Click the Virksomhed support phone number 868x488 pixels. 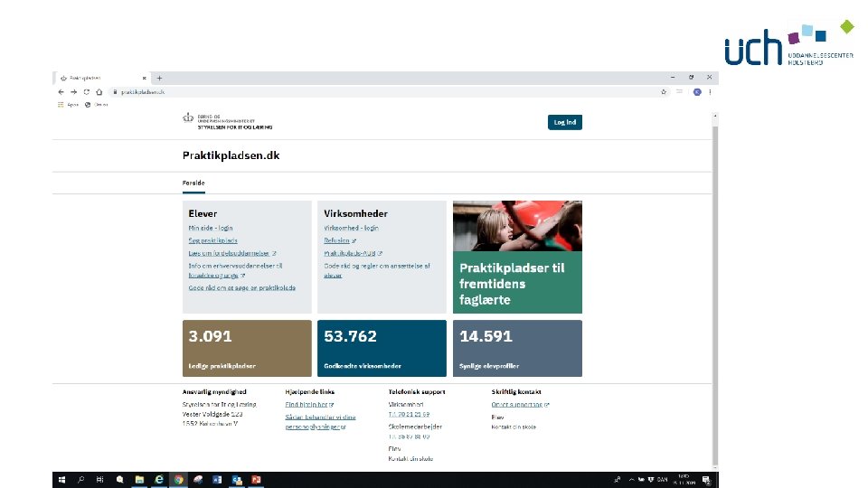click(409, 415)
